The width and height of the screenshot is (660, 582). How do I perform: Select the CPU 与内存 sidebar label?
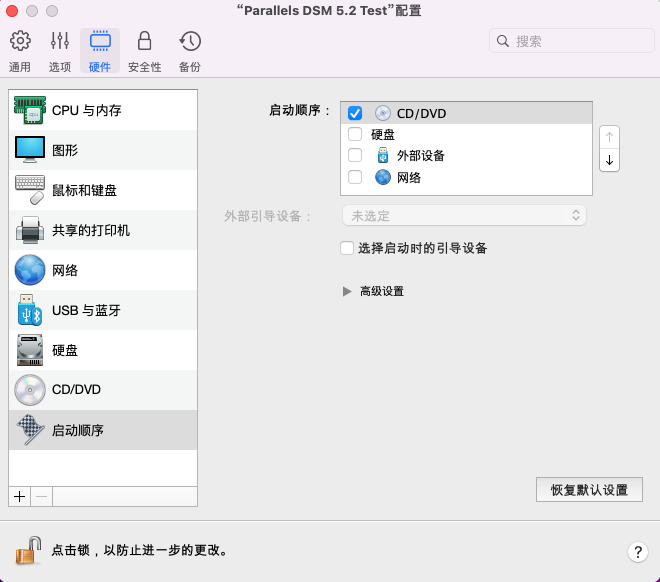pos(87,110)
